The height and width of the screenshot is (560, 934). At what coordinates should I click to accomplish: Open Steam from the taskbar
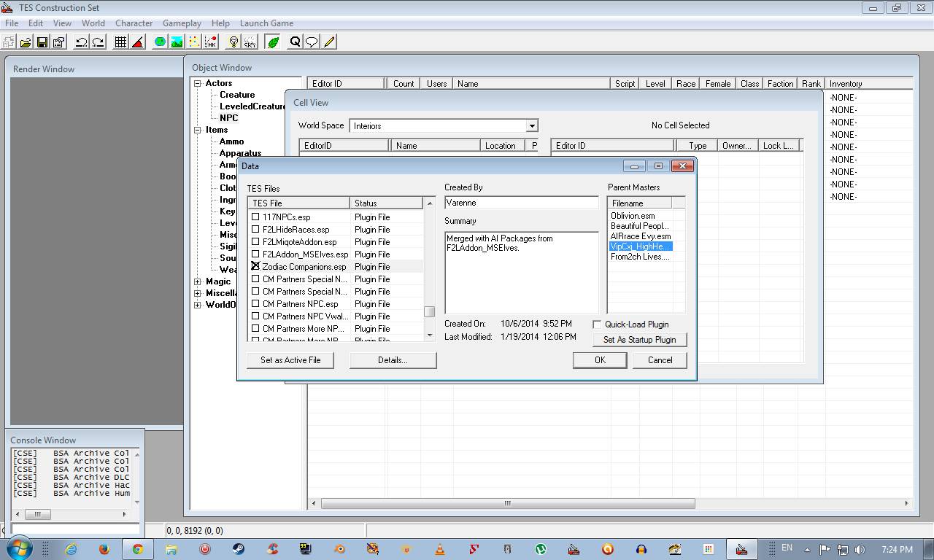pos(239,549)
